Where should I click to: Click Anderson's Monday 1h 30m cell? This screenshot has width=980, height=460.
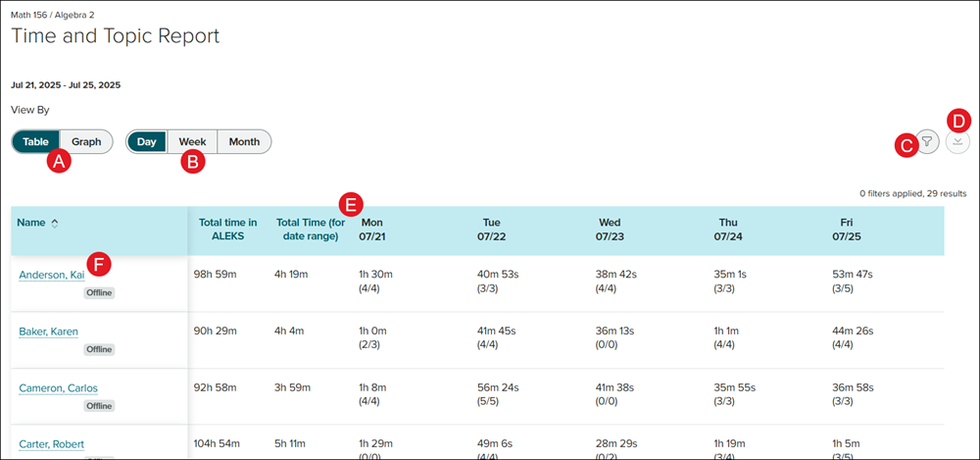coord(375,274)
